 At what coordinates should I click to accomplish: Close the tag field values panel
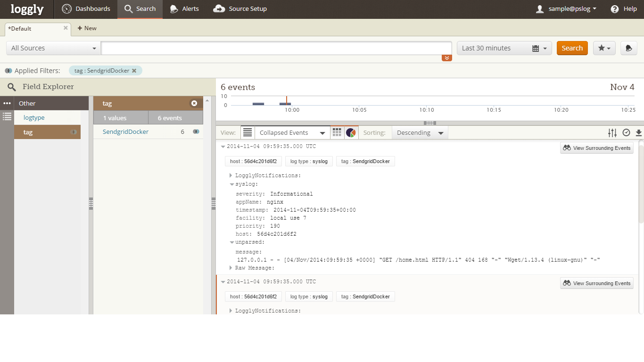coord(194,103)
